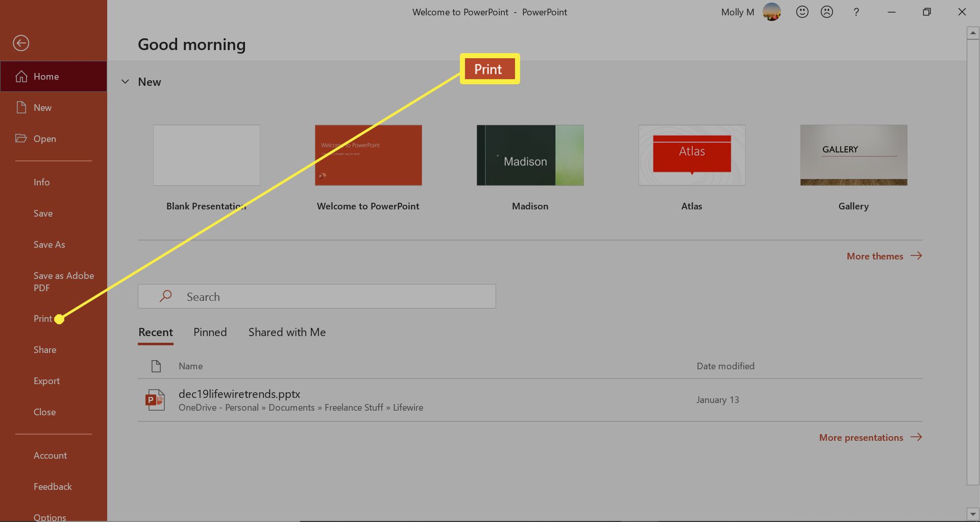
Task: Click the New document icon in sidebar
Action: tap(21, 107)
